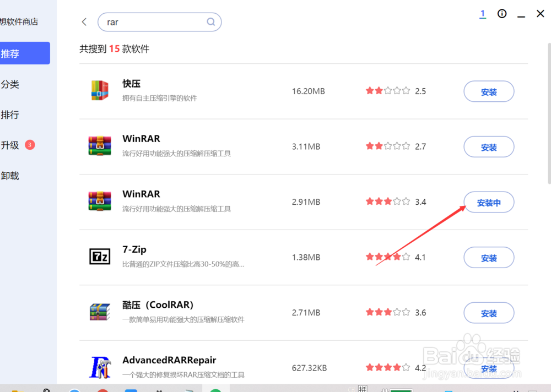Open the download count link showing 1
The height and width of the screenshot is (392, 551).
pos(483,13)
